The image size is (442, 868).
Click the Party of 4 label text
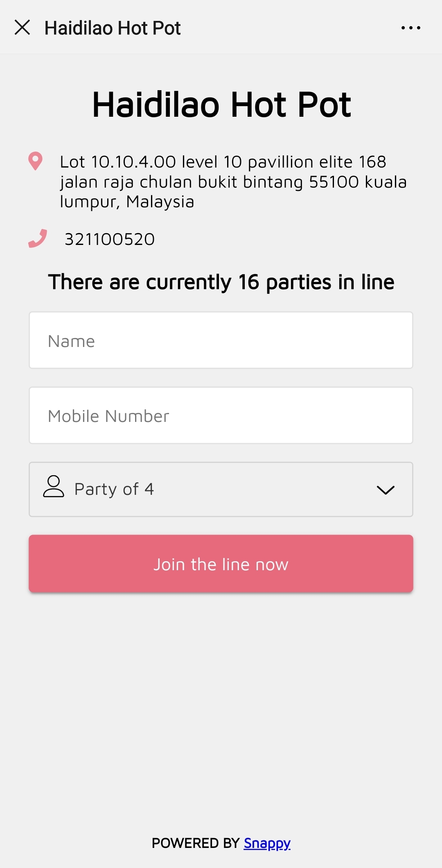[x=114, y=489]
